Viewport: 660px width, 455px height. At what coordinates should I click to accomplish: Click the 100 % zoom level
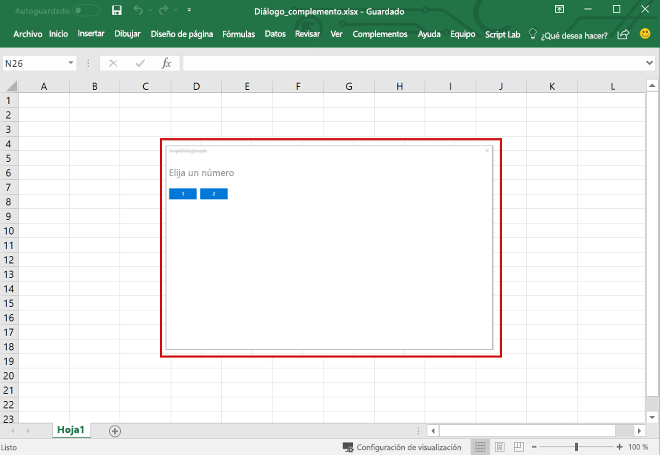pyautogui.click(x=639, y=447)
